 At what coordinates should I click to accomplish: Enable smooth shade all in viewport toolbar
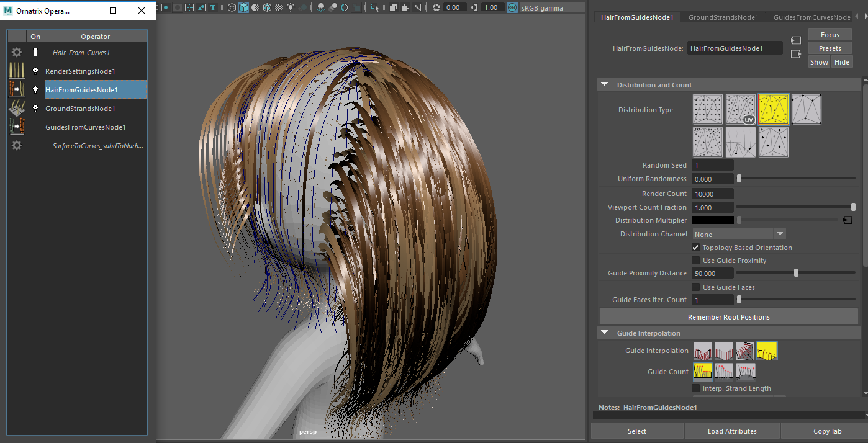pyautogui.click(x=243, y=7)
